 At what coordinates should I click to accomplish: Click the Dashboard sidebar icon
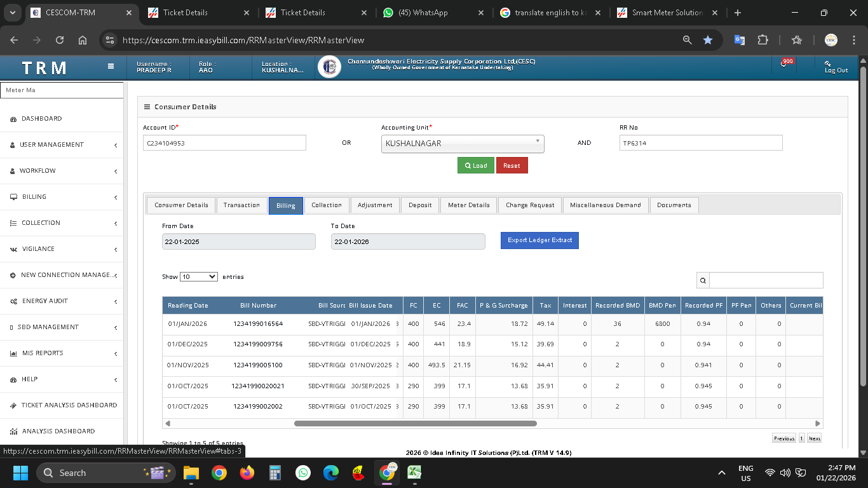tap(13, 119)
